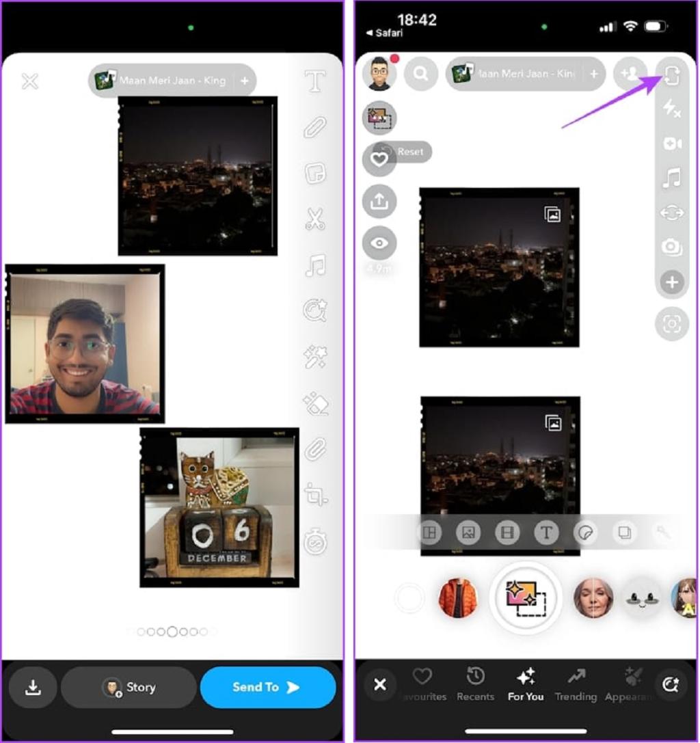Open the scan button below the camera toolbar

click(671, 324)
